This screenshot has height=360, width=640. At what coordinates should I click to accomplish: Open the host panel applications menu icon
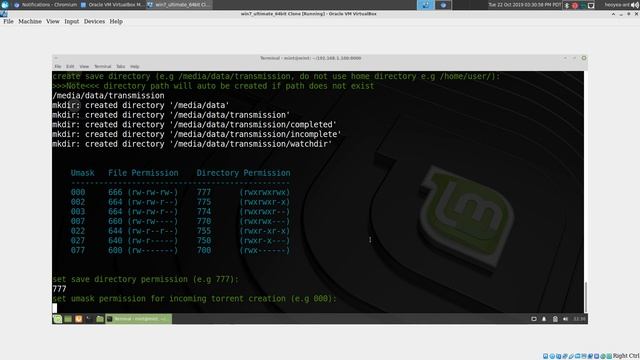(x=5, y=5)
